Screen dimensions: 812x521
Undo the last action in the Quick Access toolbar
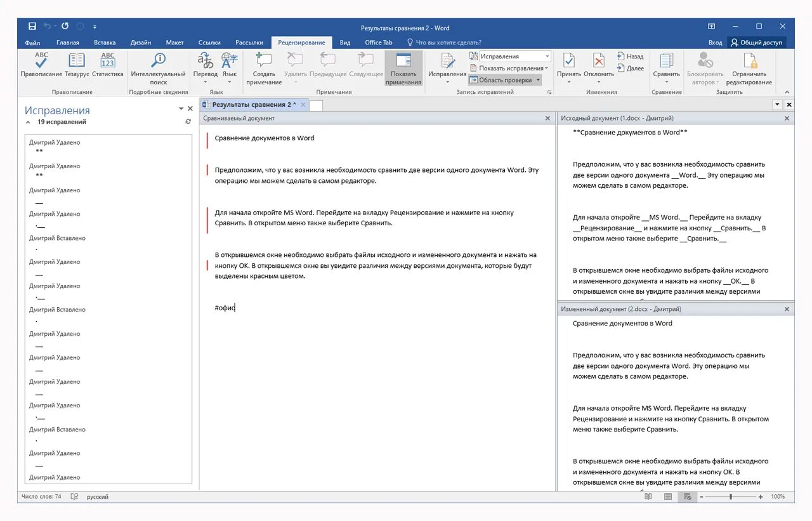tap(48, 27)
